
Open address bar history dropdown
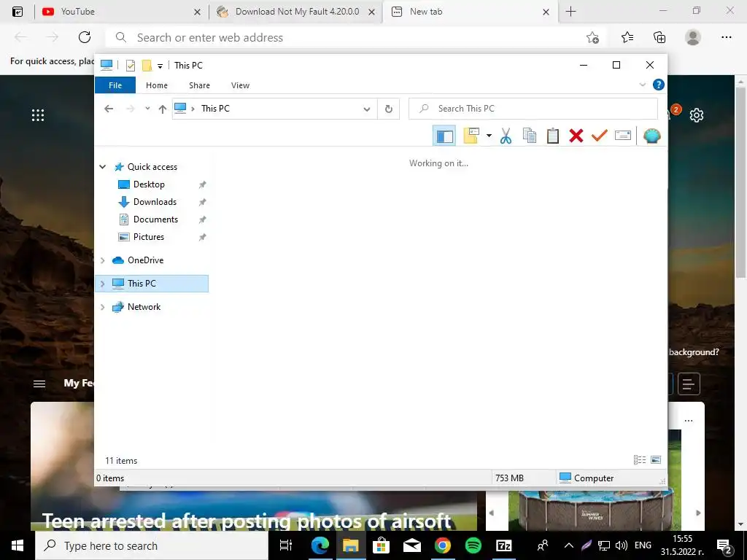point(367,109)
